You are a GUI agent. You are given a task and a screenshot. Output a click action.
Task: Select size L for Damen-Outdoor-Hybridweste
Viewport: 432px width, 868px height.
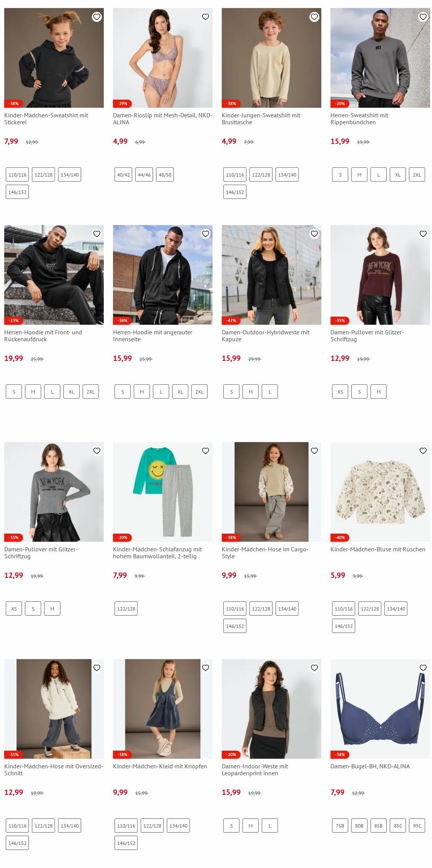point(270,392)
